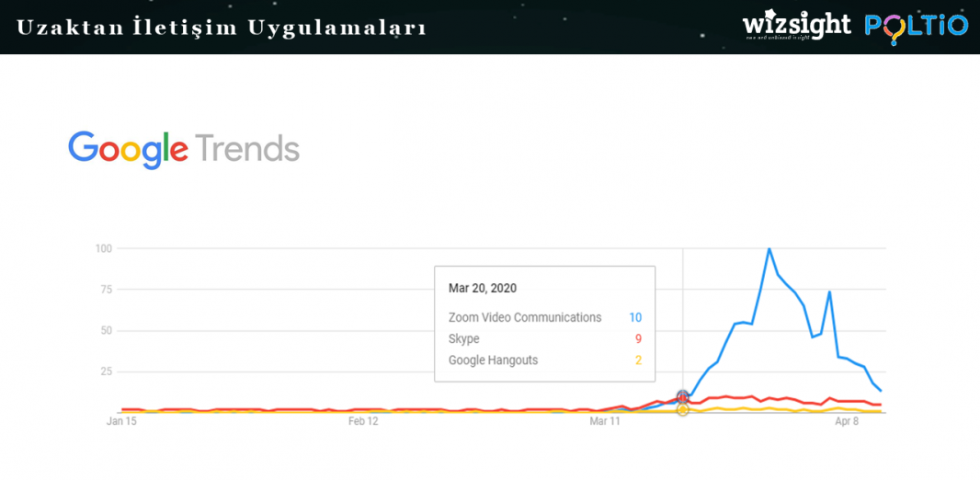Click the POLTIO logo
The height and width of the screenshot is (480, 980).
pyautogui.click(x=916, y=28)
